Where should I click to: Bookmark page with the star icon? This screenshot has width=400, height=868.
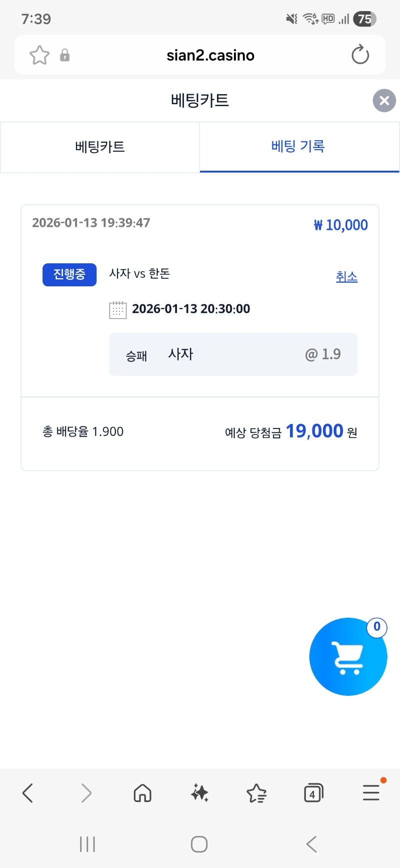tap(39, 55)
